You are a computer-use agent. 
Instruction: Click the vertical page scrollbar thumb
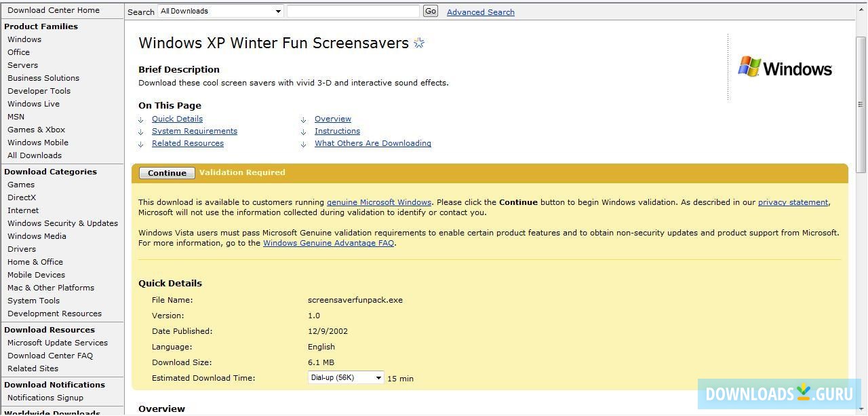point(861,104)
